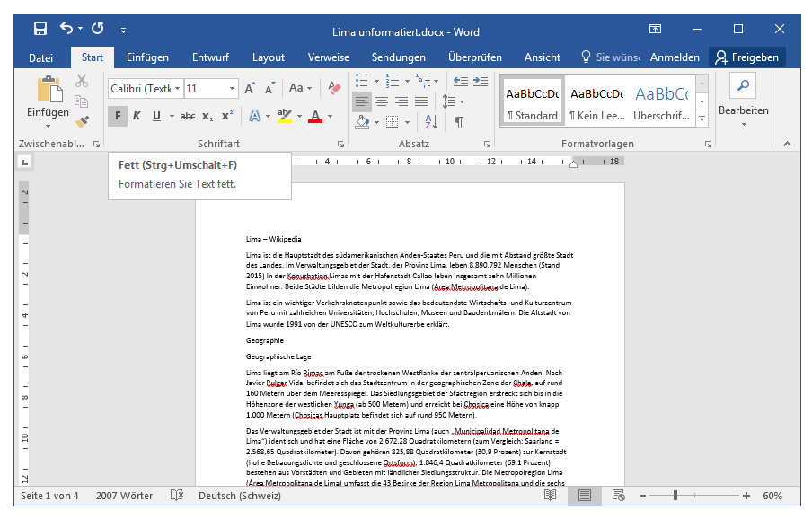812x519 pixels.
Task: Expand the Formatvorlagen gallery
Action: pyautogui.click(x=702, y=119)
